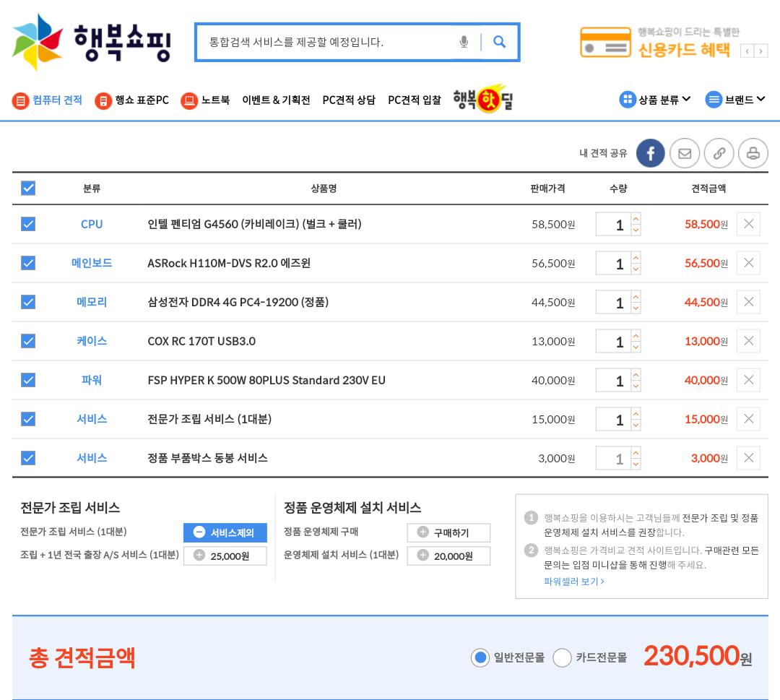Click the credit card benefit banner icon
This screenshot has height=700, width=780.
click(605, 43)
